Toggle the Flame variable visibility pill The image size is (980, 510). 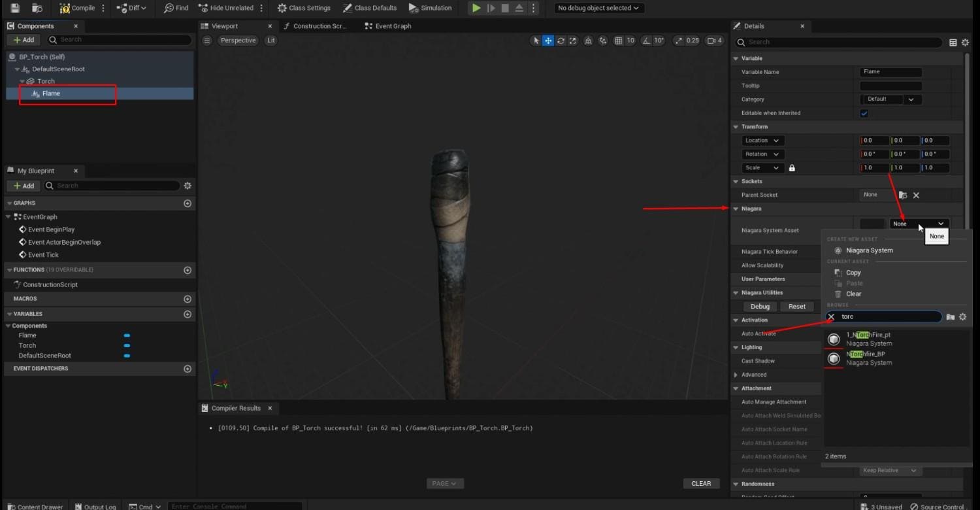[127, 335]
